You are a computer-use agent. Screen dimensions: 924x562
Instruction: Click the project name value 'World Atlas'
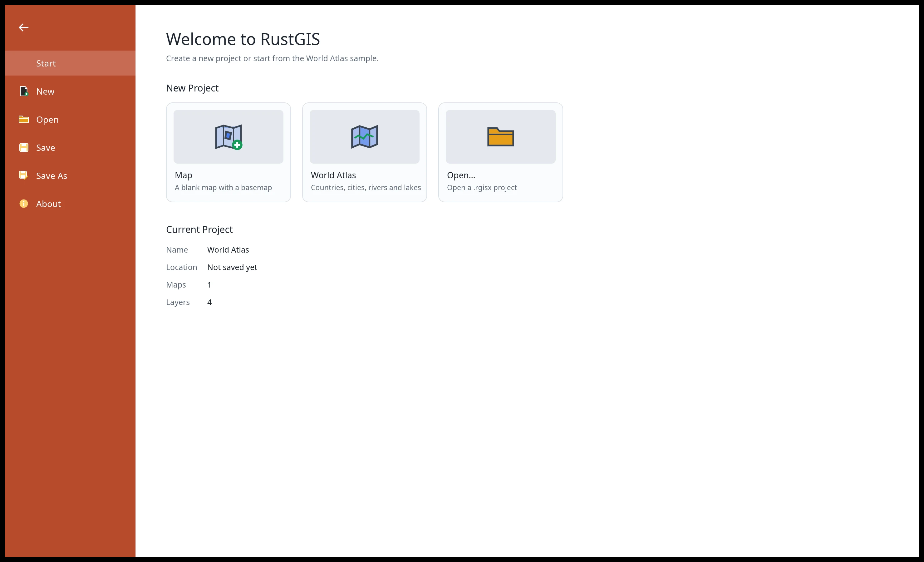[x=228, y=249]
